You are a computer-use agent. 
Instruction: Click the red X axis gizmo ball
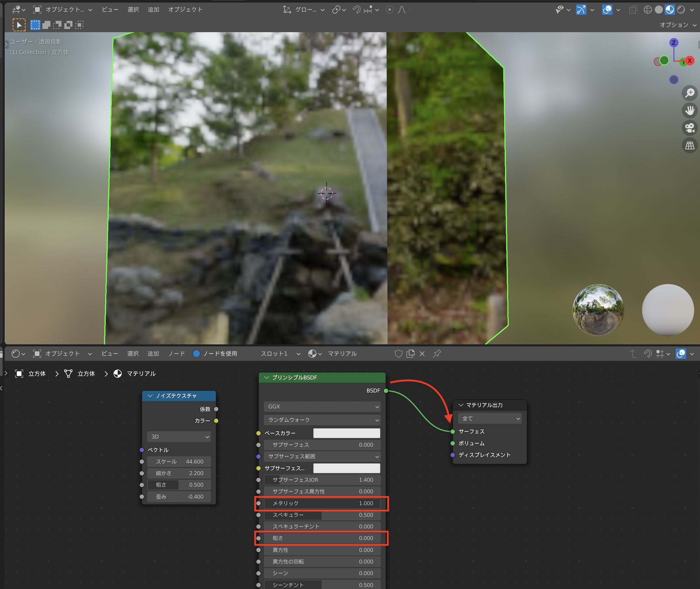tap(689, 61)
